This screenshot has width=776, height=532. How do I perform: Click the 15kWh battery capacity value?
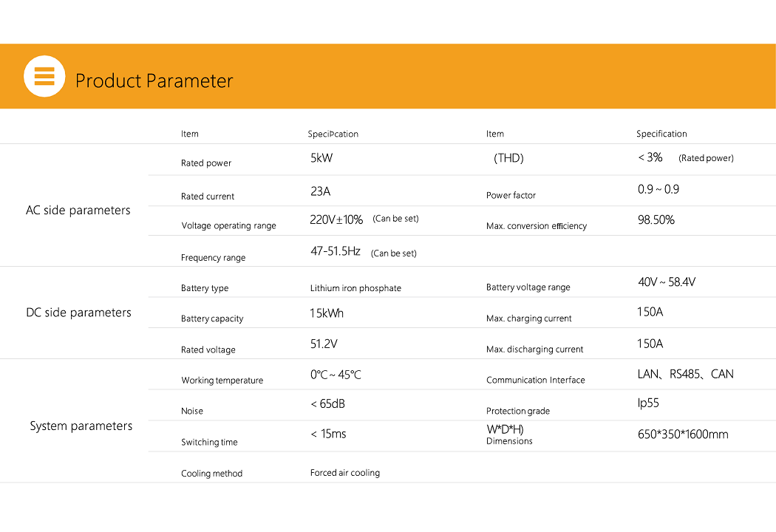tap(327, 313)
